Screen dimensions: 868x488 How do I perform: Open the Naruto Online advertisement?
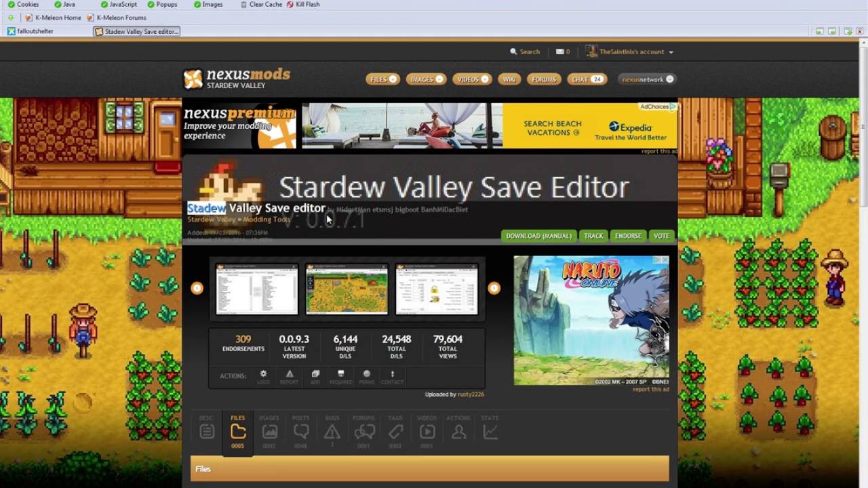coord(591,320)
